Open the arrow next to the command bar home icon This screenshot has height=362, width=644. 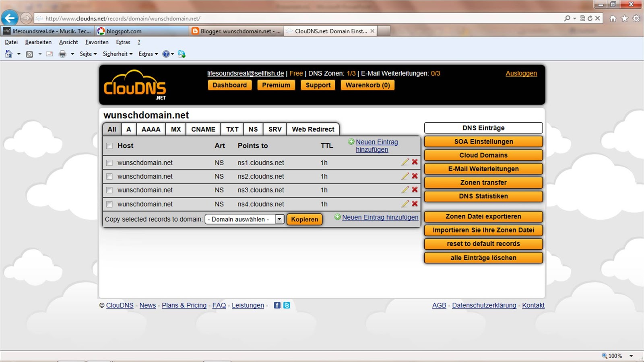click(x=19, y=54)
